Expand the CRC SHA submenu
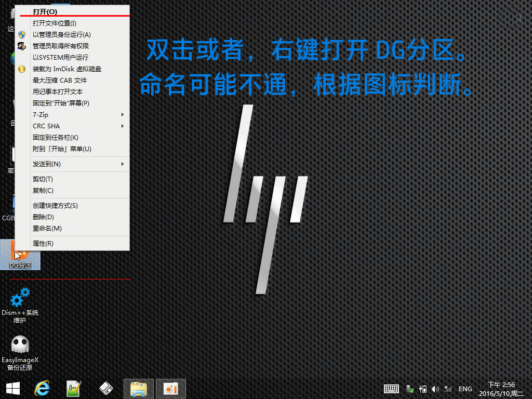The height and width of the screenshot is (399, 532). 72,126
